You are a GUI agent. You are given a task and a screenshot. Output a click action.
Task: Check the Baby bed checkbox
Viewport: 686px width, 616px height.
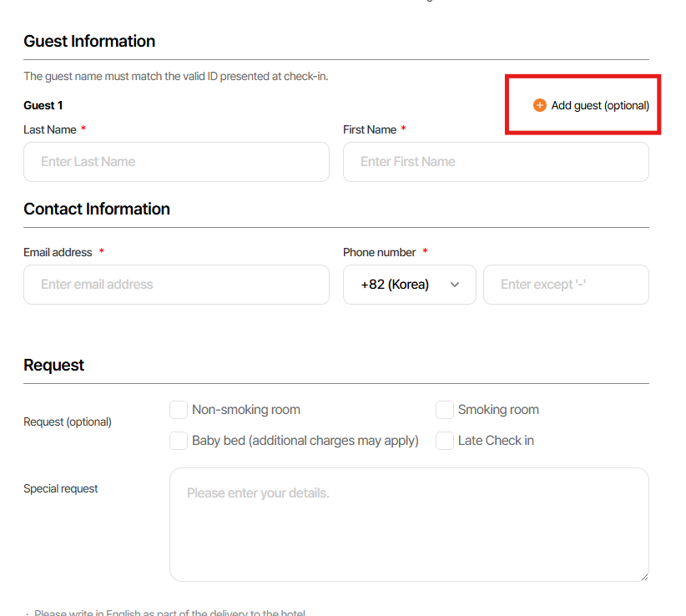[x=179, y=440]
